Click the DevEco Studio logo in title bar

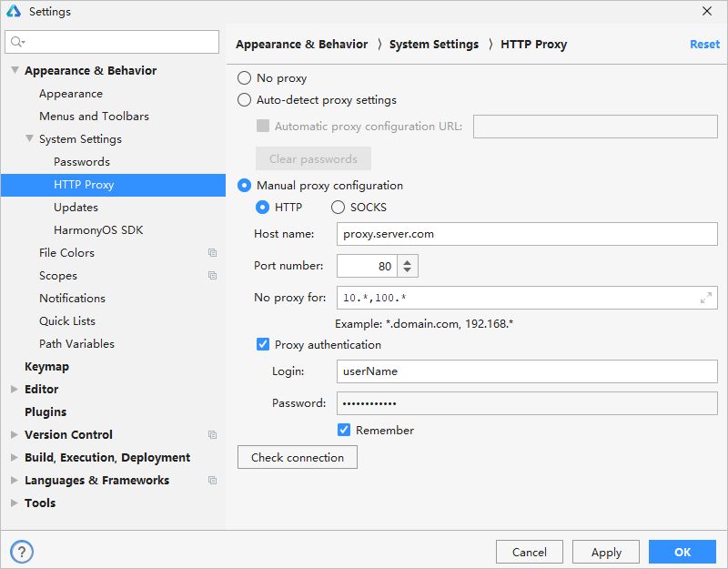14,11
